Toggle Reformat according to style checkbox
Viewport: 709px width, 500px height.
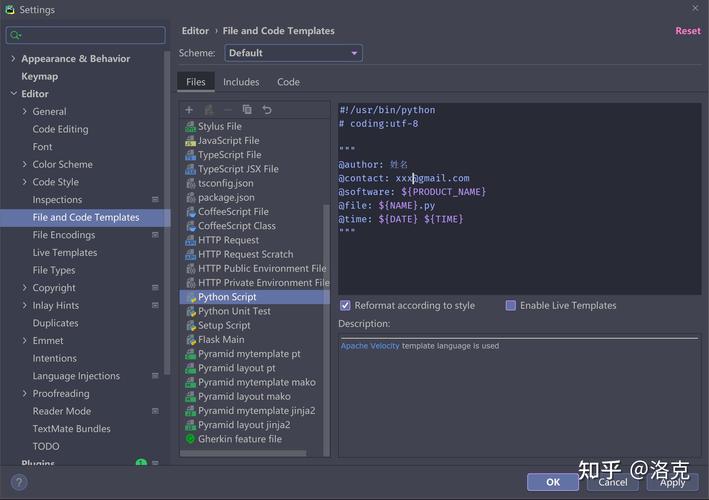point(345,306)
